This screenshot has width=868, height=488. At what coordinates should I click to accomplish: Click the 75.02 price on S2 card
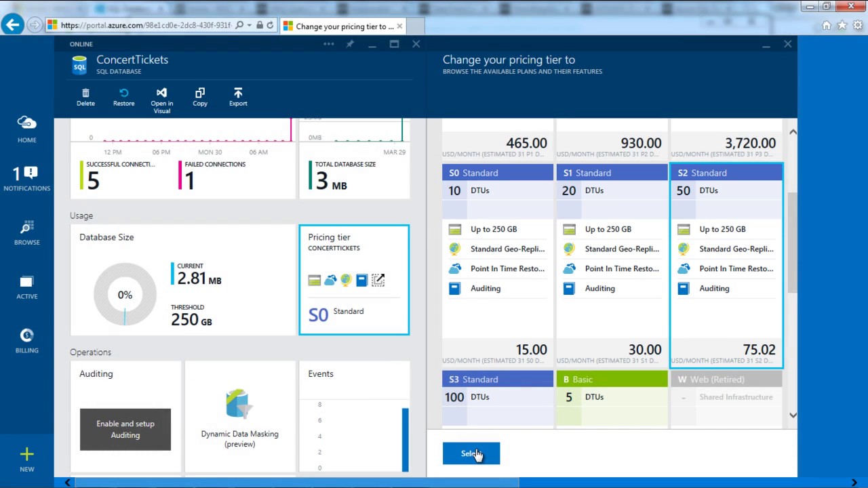(x=759, y=350)
